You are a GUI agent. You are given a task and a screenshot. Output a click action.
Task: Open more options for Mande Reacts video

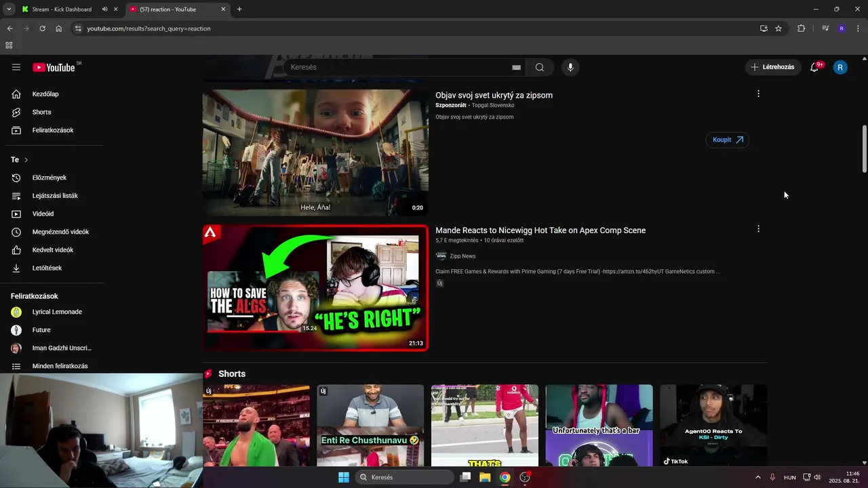pos(758,229)
